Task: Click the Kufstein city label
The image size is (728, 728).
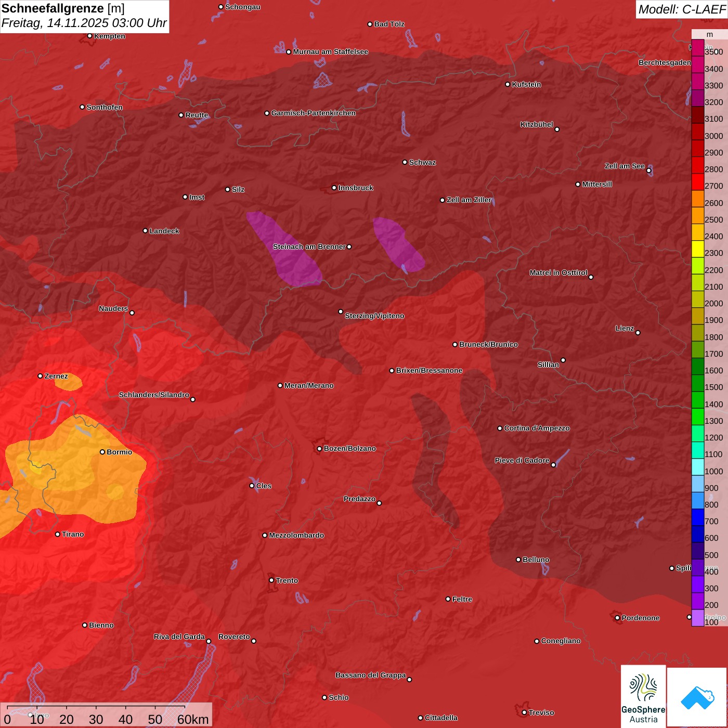Action: point(526,84)
